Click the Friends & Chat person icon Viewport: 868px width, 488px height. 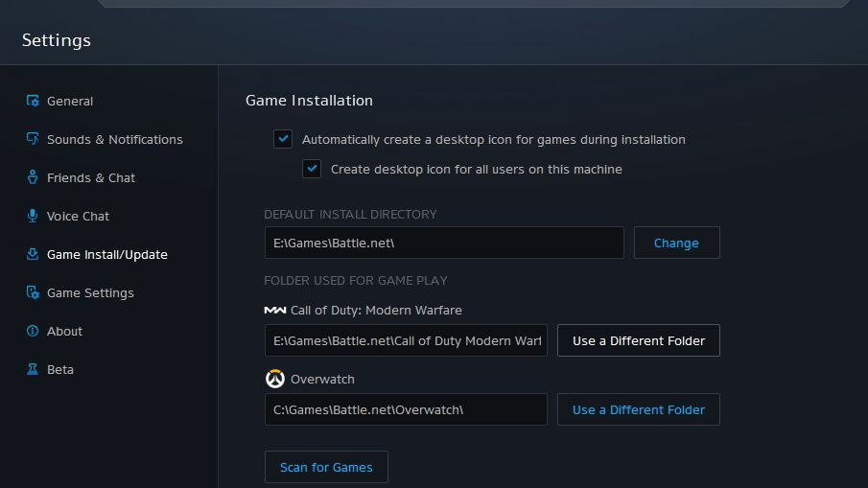pyautogui.click(x=33, y=177)
